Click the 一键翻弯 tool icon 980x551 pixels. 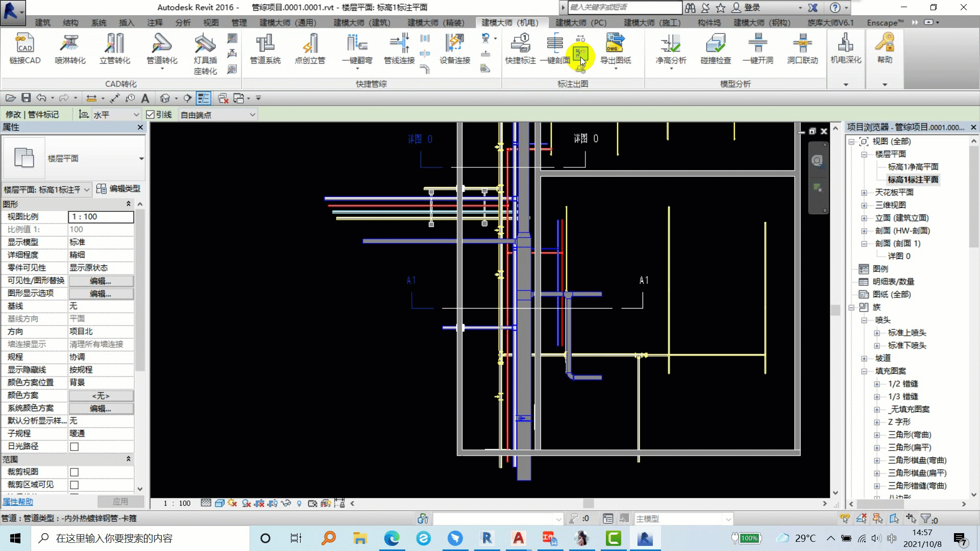(x=357, y=49)
